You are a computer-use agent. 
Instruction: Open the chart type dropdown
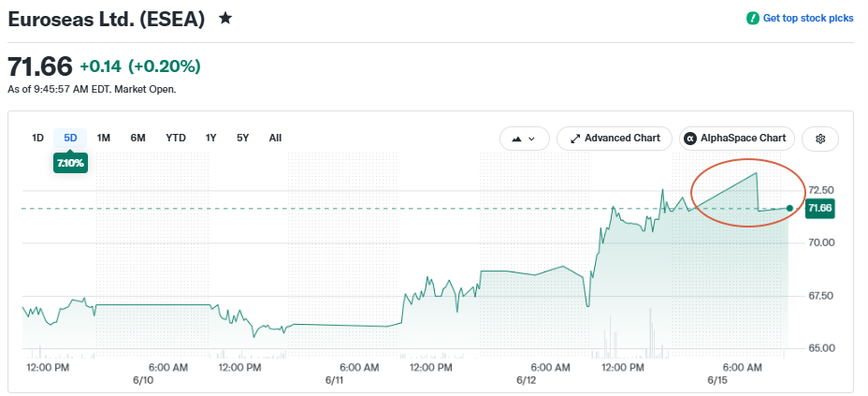point(524,139)
